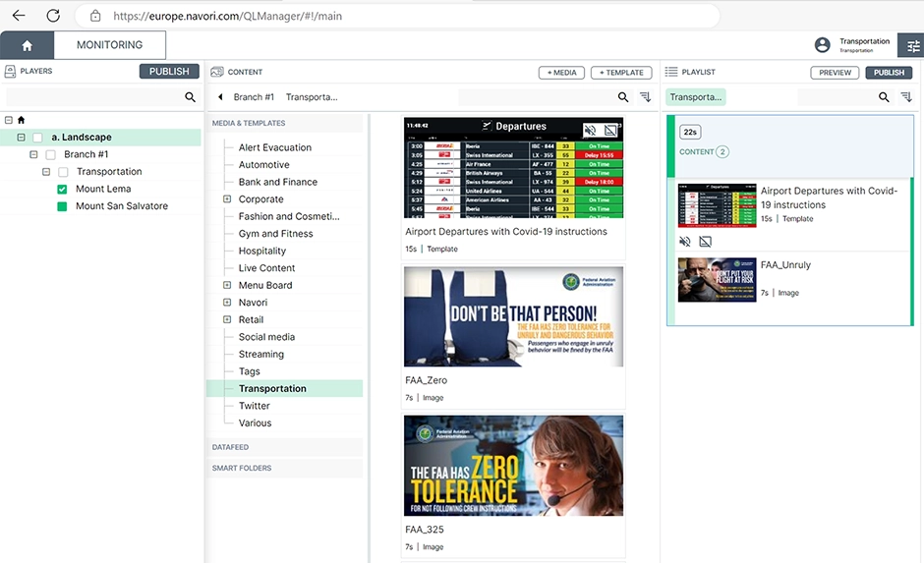Expand the Corporate folder

(227, 199)
